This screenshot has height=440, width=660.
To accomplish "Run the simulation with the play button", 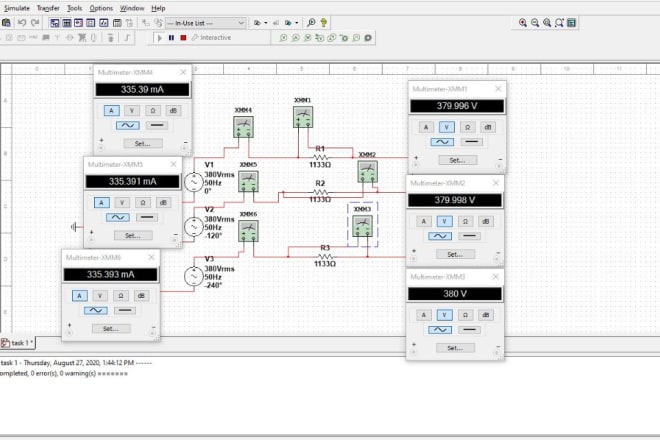I will 159,38.
